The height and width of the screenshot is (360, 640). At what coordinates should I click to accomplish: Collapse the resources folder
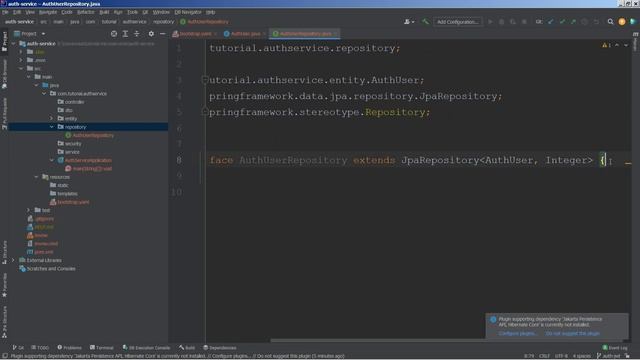pos(37,177)
